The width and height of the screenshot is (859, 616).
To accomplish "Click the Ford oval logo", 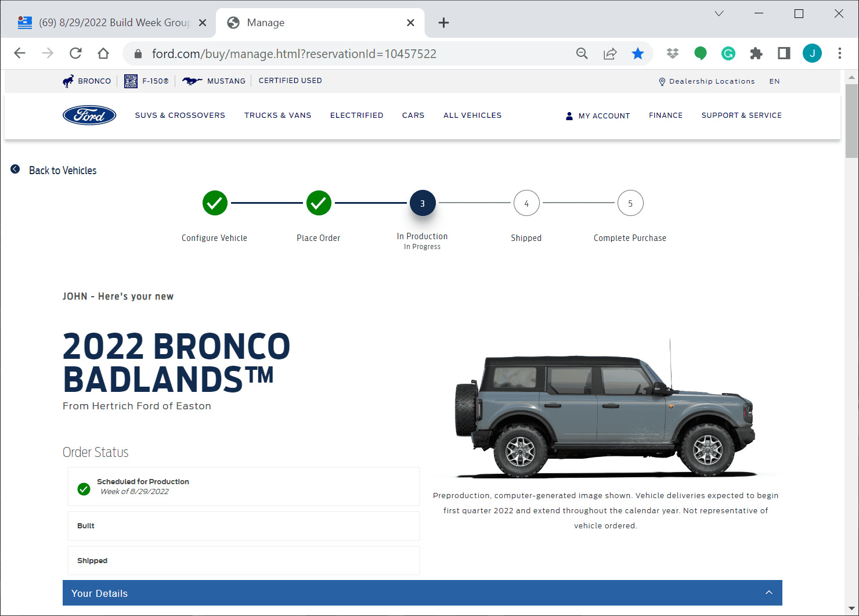I will tap(89, 116).
